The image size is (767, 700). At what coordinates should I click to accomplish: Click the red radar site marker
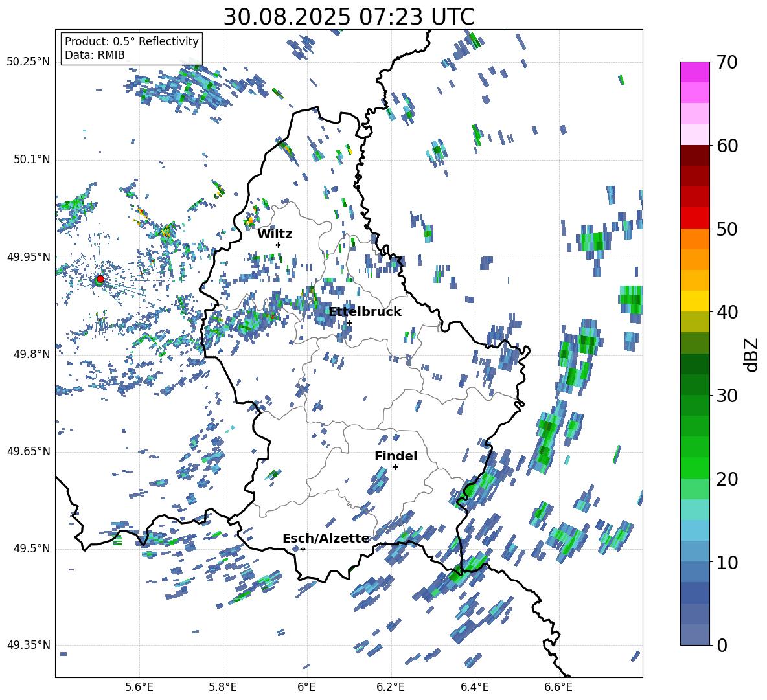100,279
